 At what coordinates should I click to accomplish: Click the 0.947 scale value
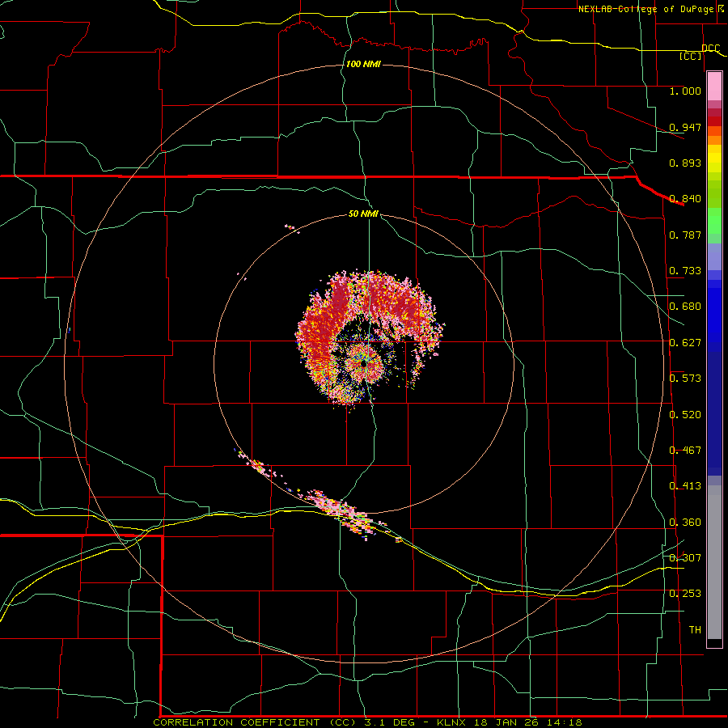(685, 127)
